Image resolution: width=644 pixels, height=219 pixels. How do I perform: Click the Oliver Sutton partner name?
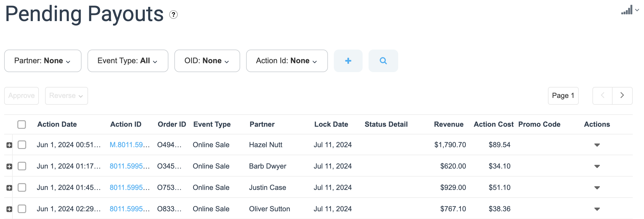pos(270,209)
